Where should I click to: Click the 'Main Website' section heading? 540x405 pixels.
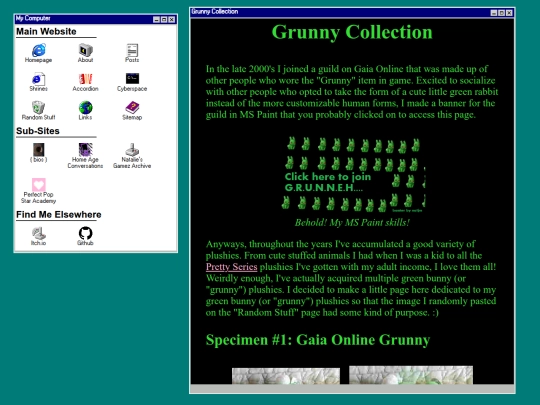[46, 31]
